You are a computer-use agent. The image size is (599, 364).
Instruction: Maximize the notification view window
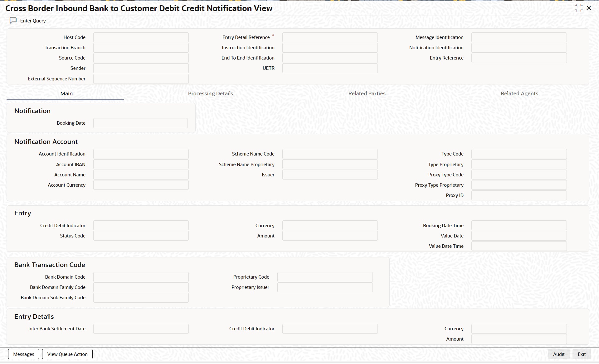[579, 8]
